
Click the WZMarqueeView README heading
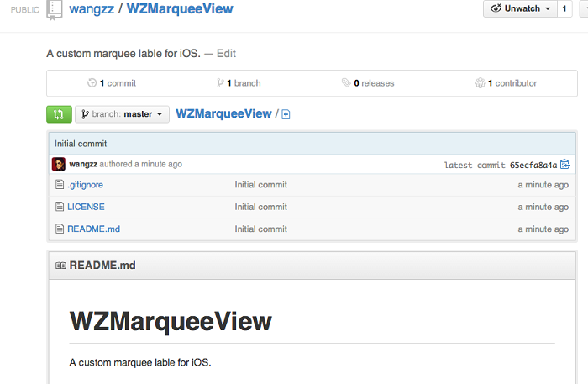click(x=171, y=321)
